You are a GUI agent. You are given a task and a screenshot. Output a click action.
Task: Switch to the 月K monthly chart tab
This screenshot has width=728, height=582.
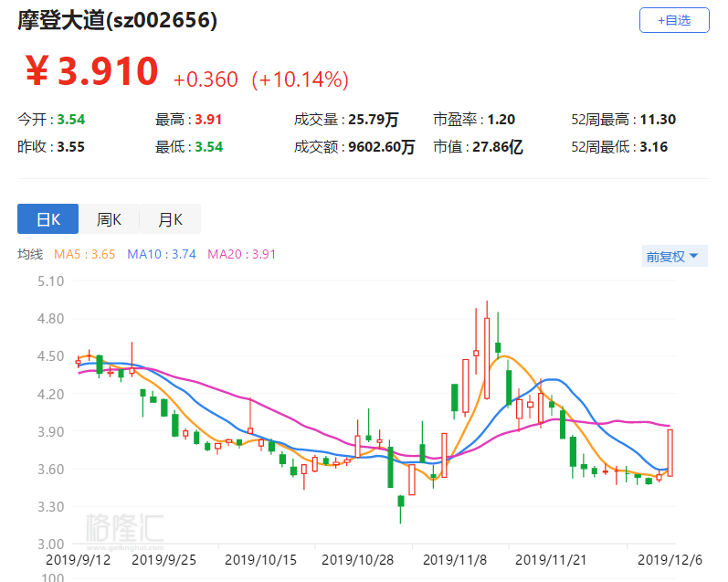pyautogui.click(x=170, y=218)
